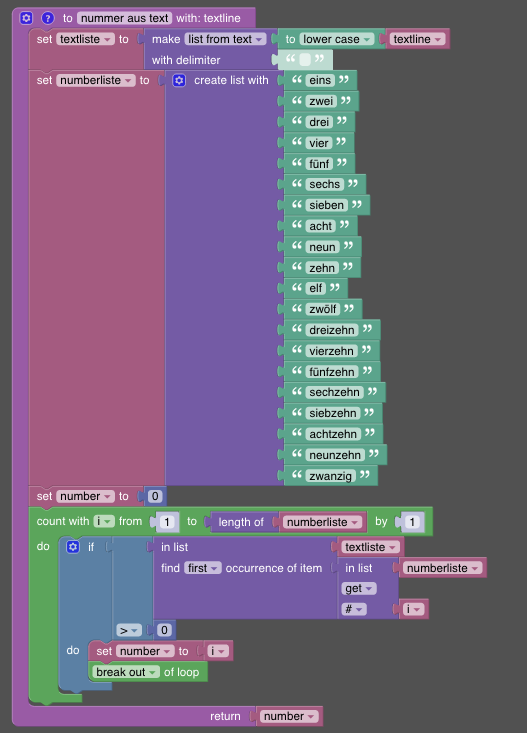
Task: Edit the text value 'neun'
Action: tap(323, 247)
